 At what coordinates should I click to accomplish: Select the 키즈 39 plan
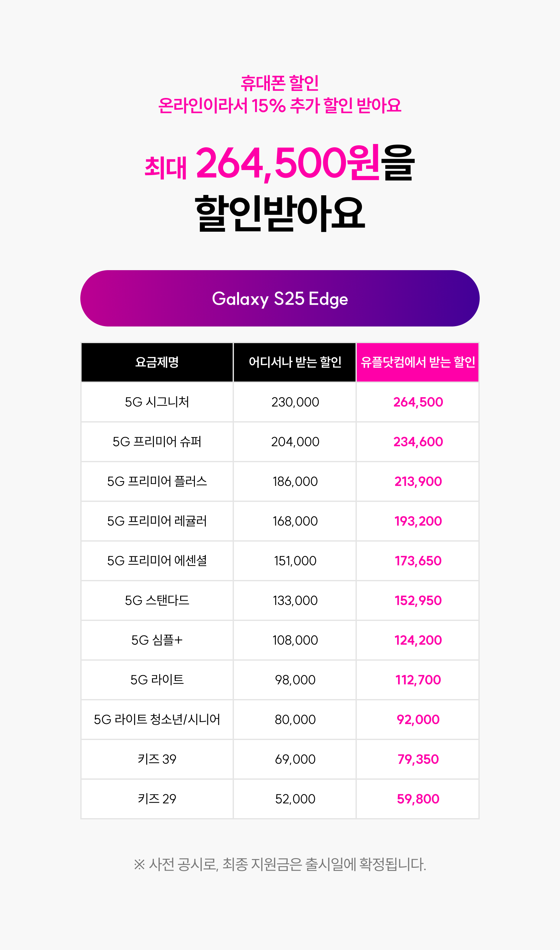[157, 759]
